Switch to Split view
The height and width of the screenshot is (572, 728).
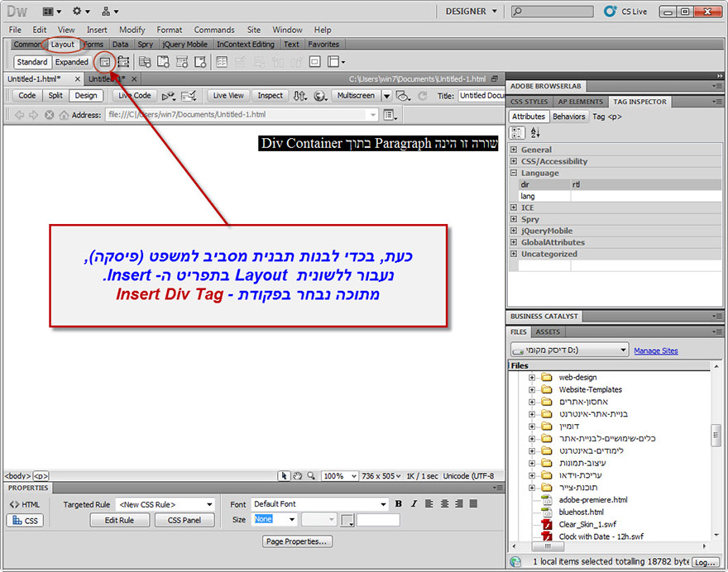pyautogui.click(x=55, y=96)
